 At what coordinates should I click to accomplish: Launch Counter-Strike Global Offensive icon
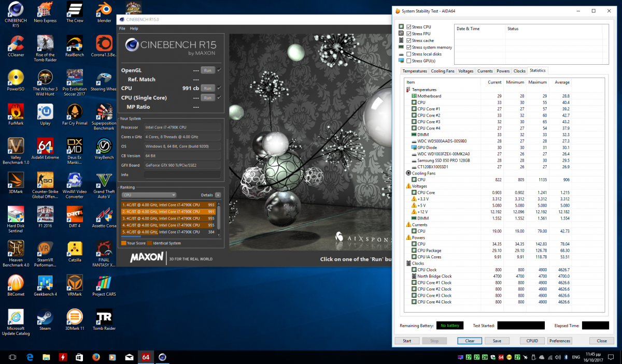(45, 185)
